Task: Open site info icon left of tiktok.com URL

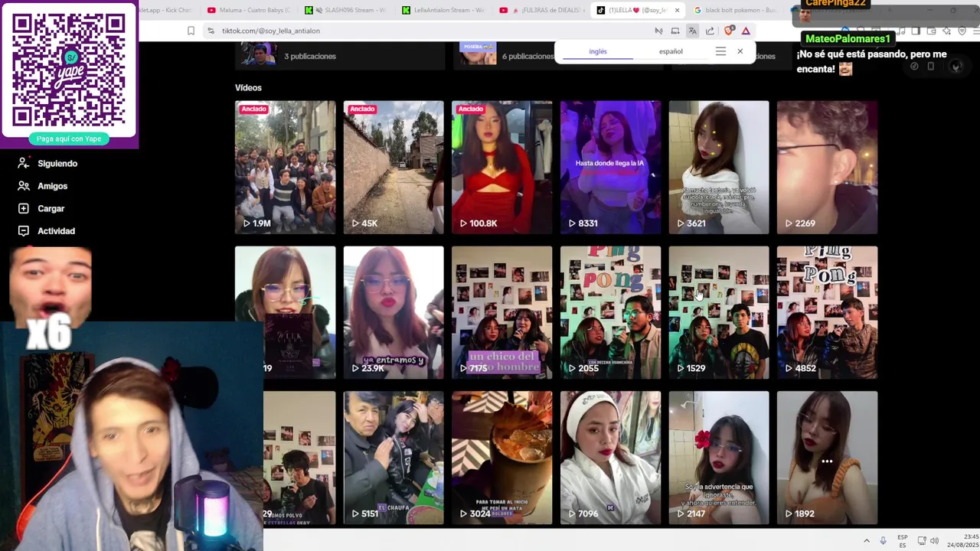Action: click(211, 31)
